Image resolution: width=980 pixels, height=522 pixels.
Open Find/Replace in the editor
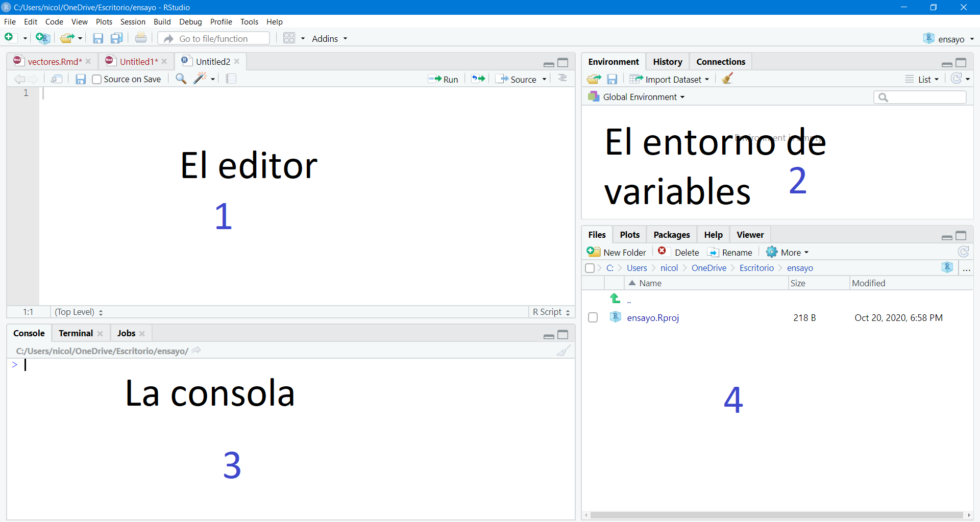tap(181, 79)
